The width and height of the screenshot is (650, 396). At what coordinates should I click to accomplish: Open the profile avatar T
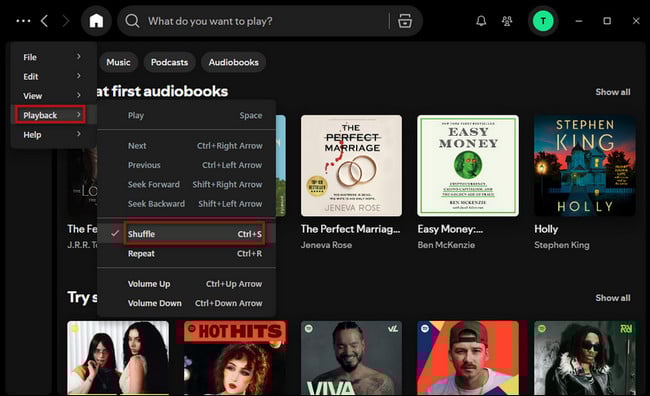click(x=543, y=21)
